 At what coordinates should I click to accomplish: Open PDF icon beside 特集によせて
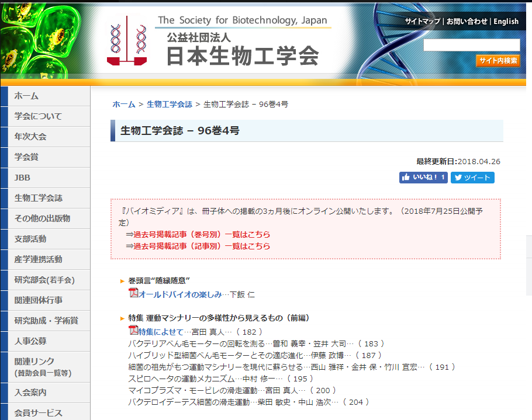coord(133,331)
